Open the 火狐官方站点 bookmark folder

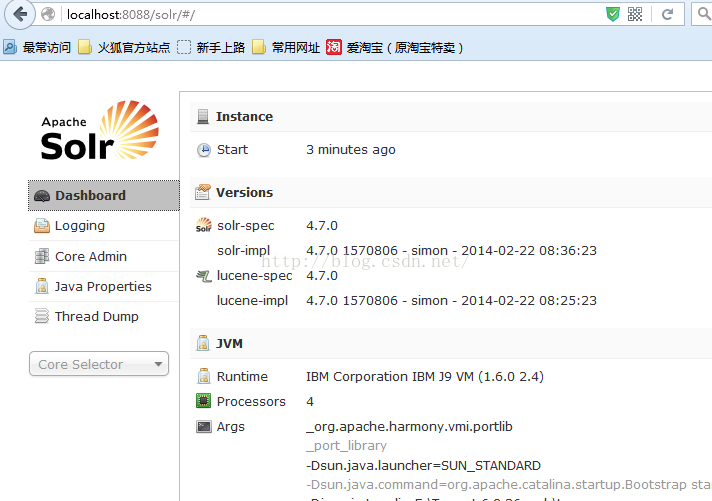click(x=124, y=47)
